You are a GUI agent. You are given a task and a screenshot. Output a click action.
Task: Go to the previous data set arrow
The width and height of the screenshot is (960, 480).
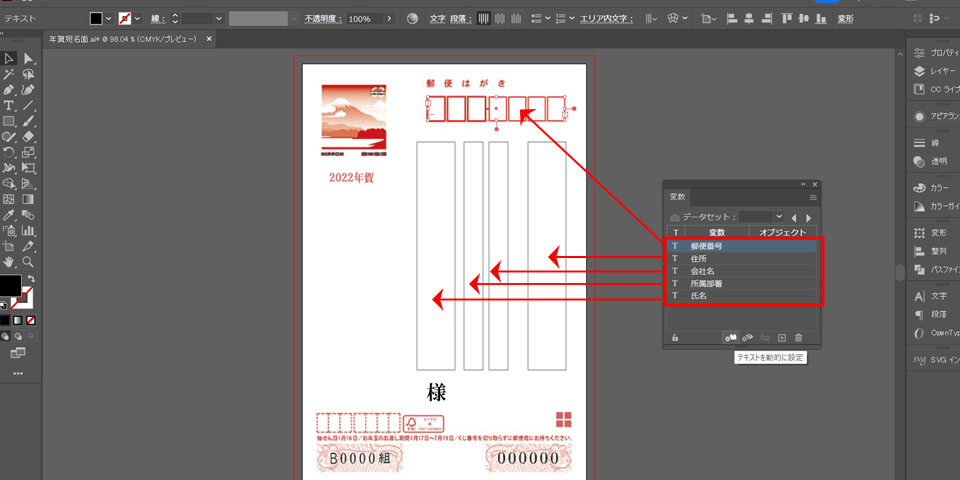tap(794, 217)
